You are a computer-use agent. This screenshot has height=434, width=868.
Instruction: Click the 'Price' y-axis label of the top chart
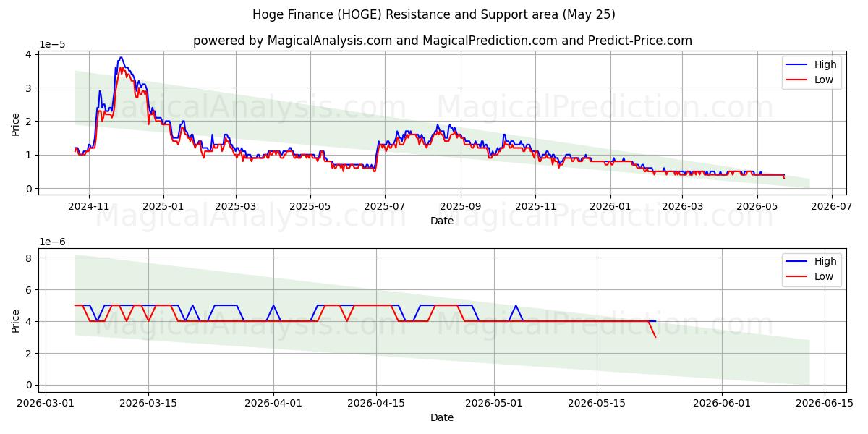tap(16, 123)
